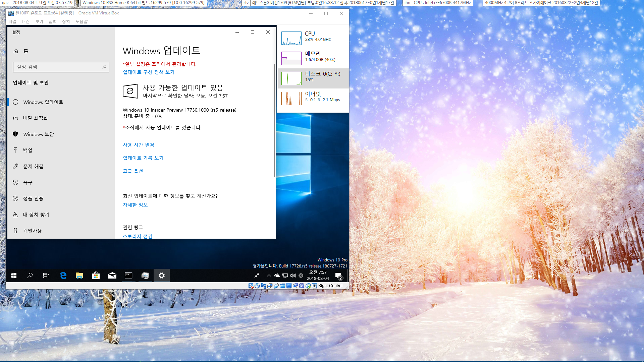Screen dimensions: 644x362
Task: Open the People icon in guest tray
Action: point(257,276)
